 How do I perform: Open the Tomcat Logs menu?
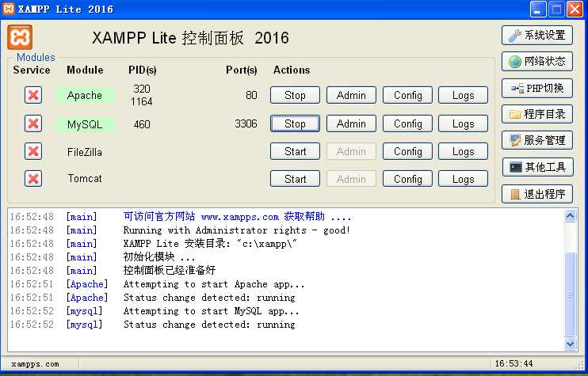coord(463,179)
